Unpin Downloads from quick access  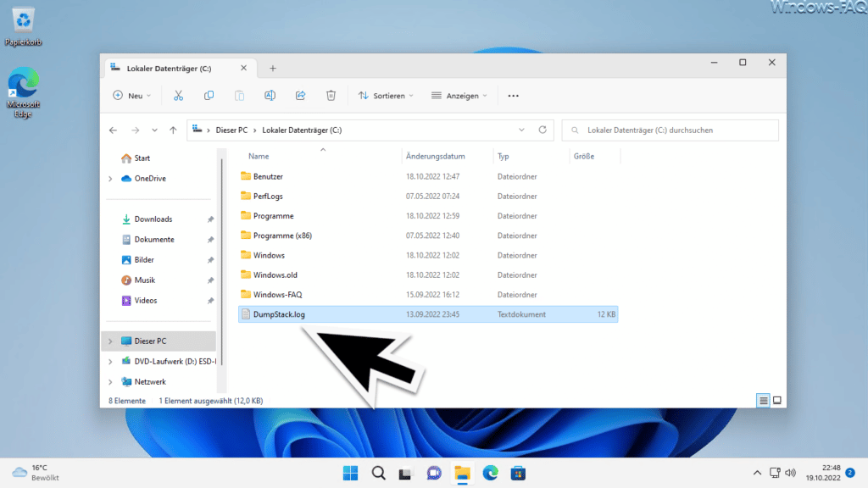(210, 219)
